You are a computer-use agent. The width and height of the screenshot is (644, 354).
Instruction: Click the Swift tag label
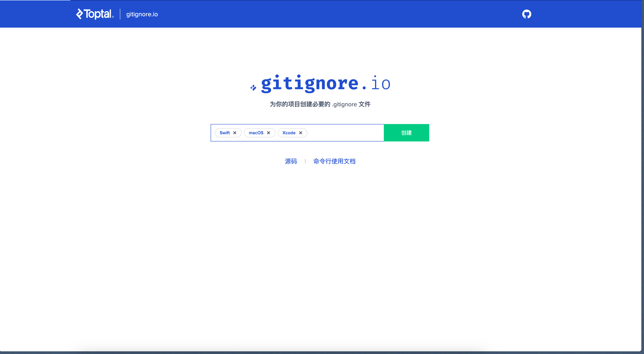click(224, 133)
